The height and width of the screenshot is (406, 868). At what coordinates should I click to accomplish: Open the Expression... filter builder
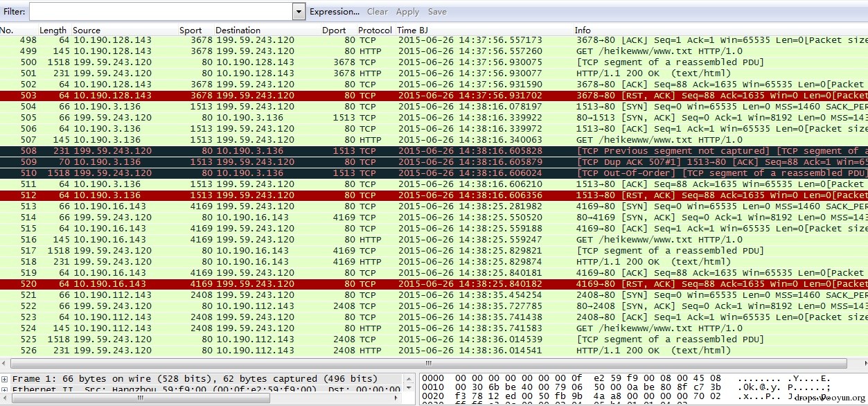[x=334, y=12]
